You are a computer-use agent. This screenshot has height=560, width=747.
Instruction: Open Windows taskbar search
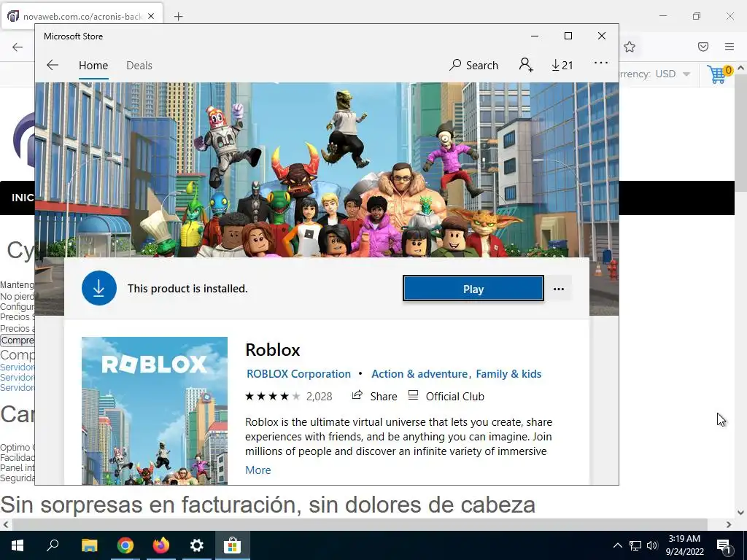pyautogui.click(x=53, y=545)
